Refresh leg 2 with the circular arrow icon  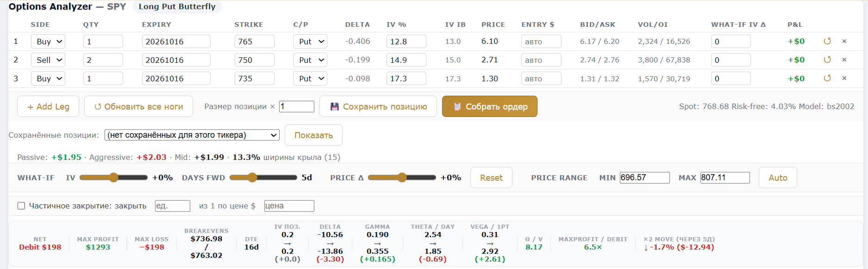coord(827,60)
